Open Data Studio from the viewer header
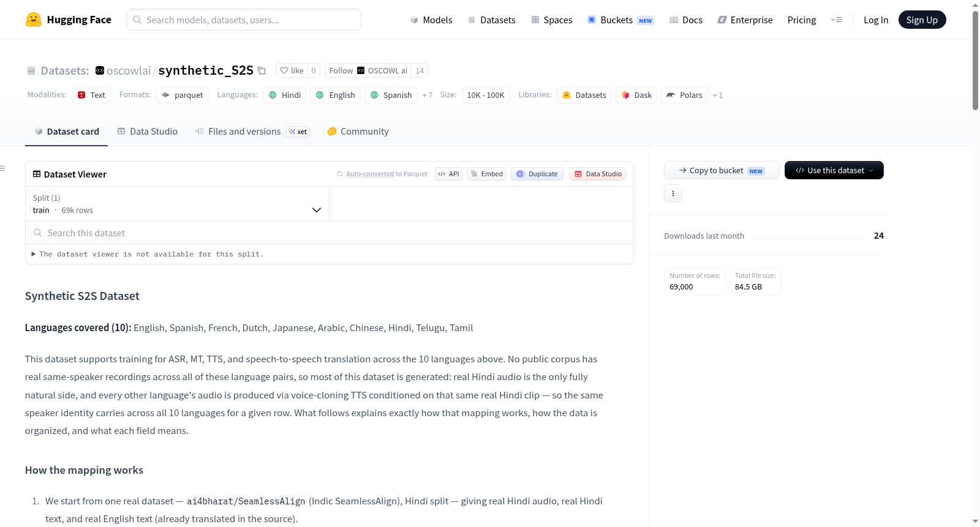Image resolution: width=980 pixels, height=527 pixels. pyautogui.click(x=598, y=174)
